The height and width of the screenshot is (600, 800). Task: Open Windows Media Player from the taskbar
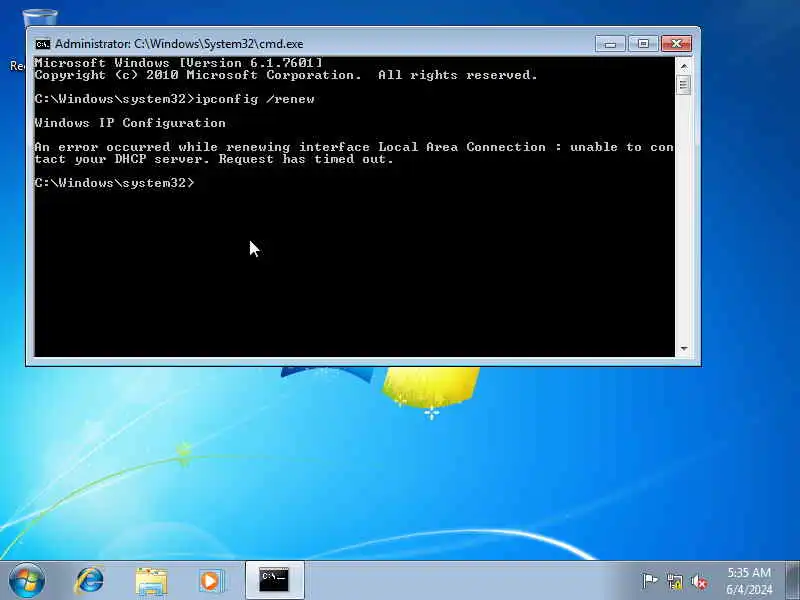coord(210,581)
